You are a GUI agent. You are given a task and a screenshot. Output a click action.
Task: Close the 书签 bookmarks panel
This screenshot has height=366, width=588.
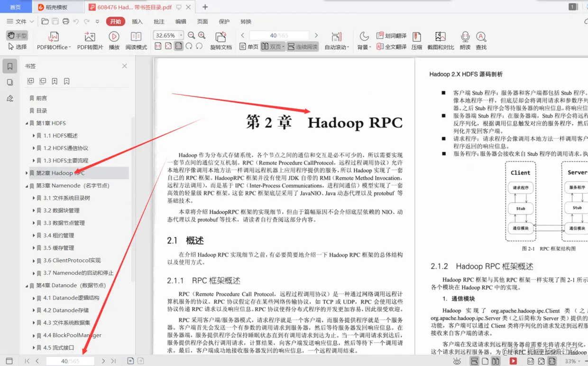[125, 66]
